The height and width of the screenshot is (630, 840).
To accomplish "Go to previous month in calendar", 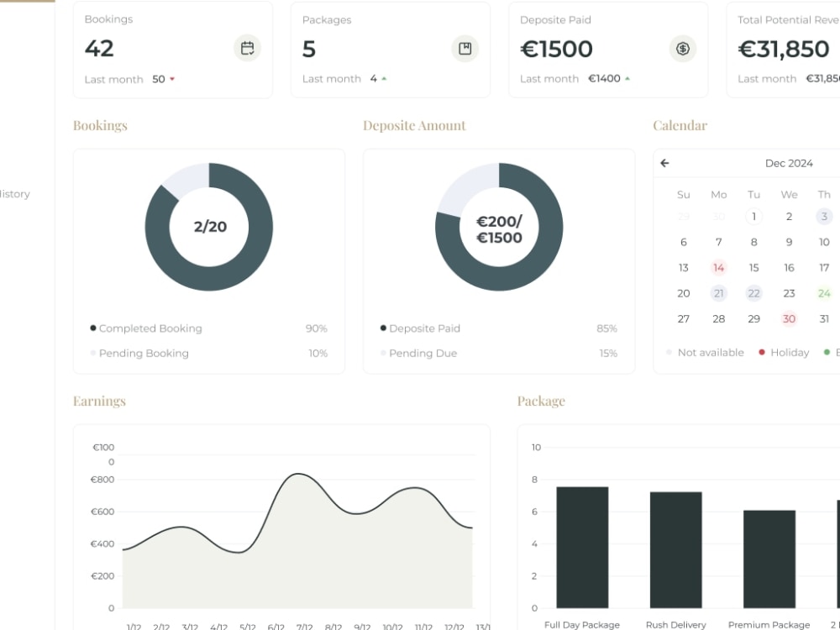I will point(664,163).
